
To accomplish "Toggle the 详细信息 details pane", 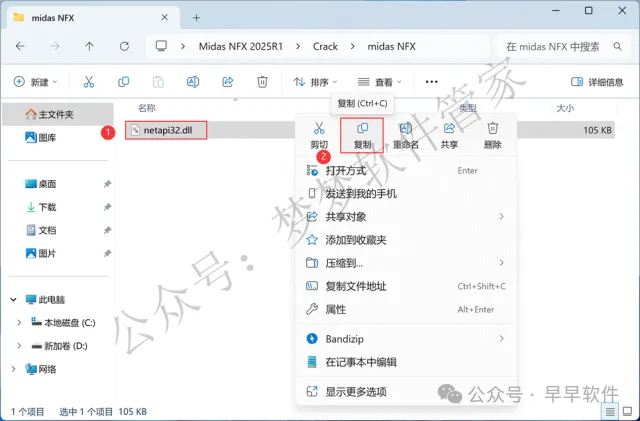I will tap(597, 82).
